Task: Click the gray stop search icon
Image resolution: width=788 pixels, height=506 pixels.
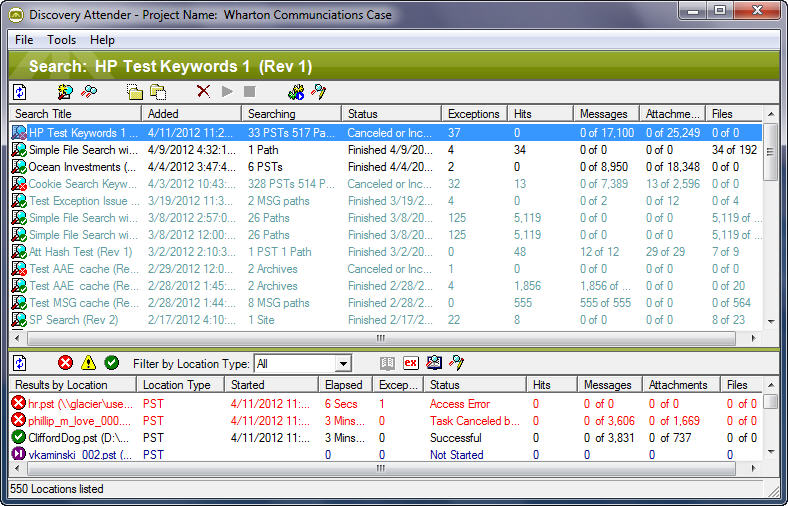Action: (249, 92)
